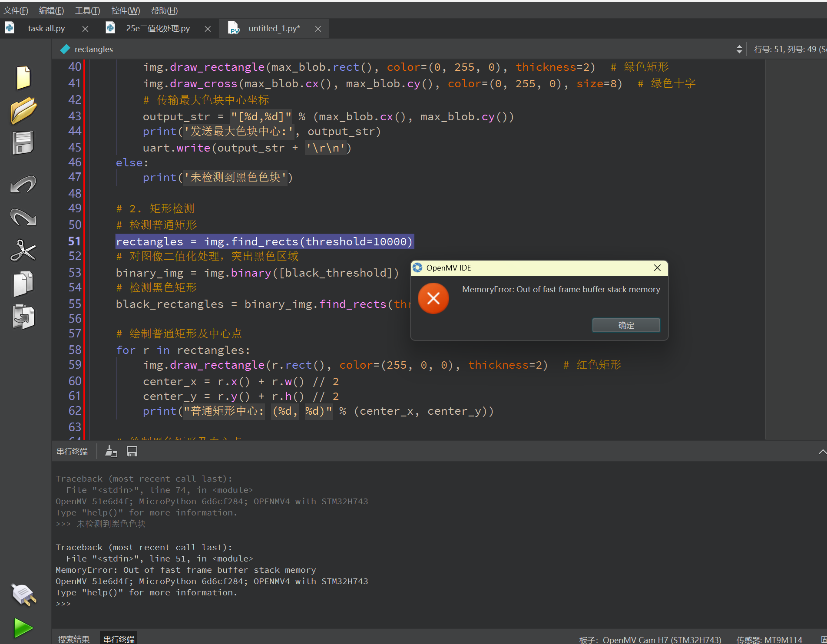
Task: Click the '# 2. 矩形检测' comment
Action: pyautogui.click(x=155, y=208)
